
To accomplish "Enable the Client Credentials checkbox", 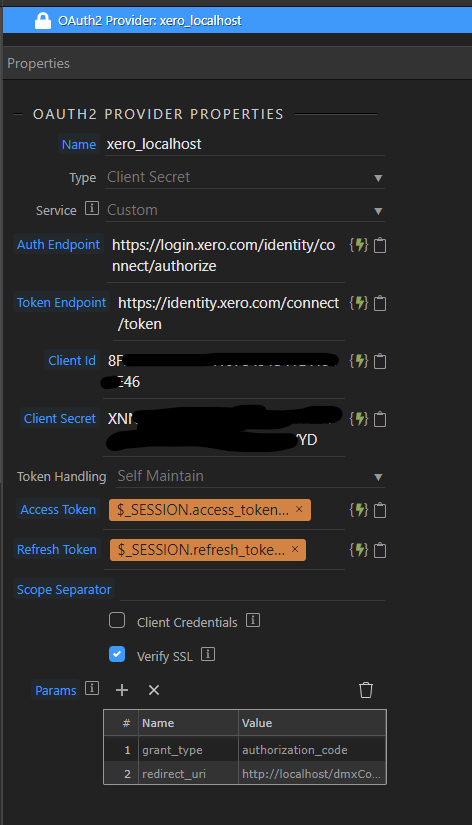I will click(117, 620).
